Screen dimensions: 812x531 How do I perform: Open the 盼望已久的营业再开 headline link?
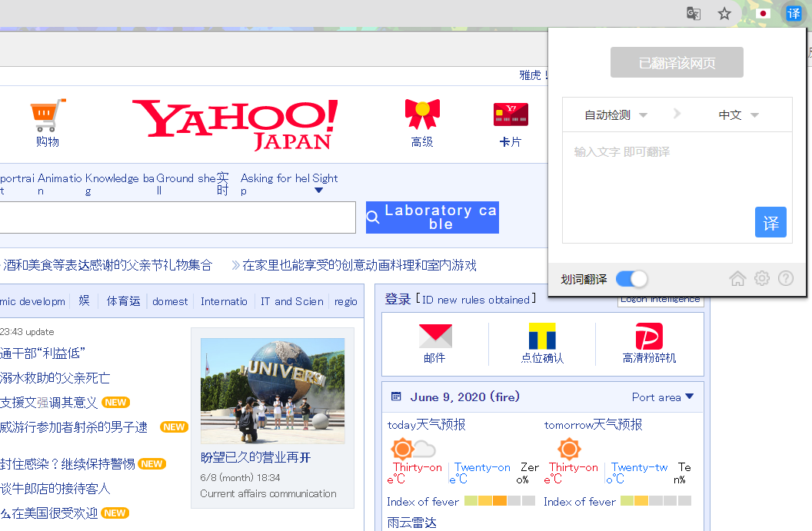tap(255, 457)
